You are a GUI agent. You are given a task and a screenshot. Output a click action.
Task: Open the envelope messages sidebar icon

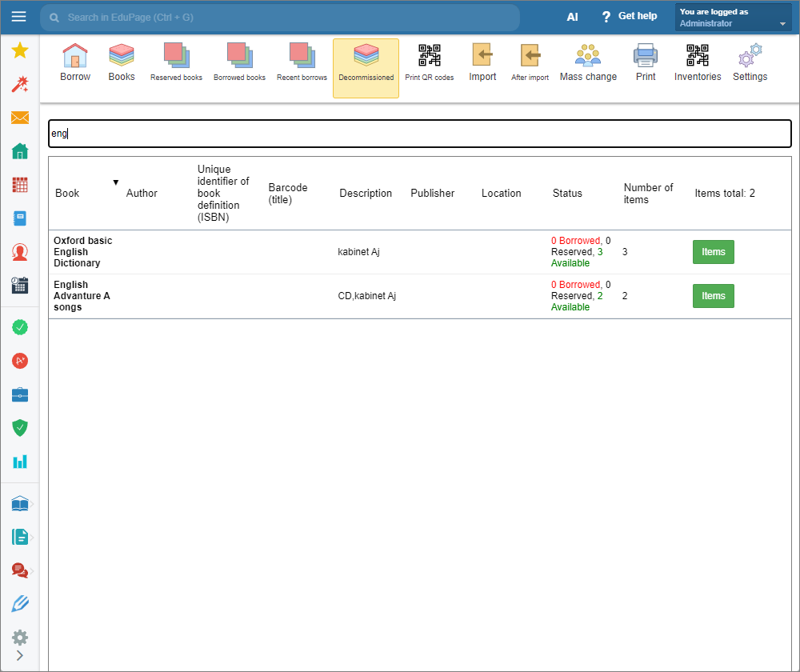click(20, 118)
